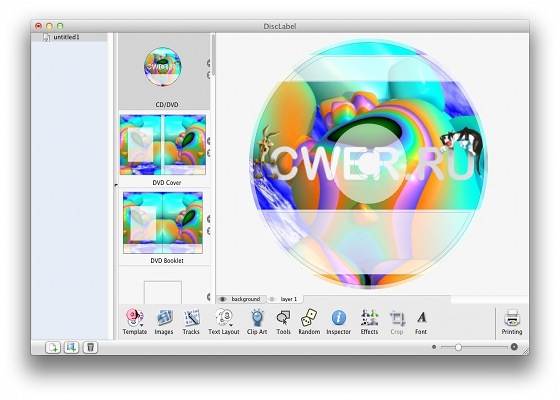Expand the Template dropdown arrow

pyautogui.click(x=142, y=325)
